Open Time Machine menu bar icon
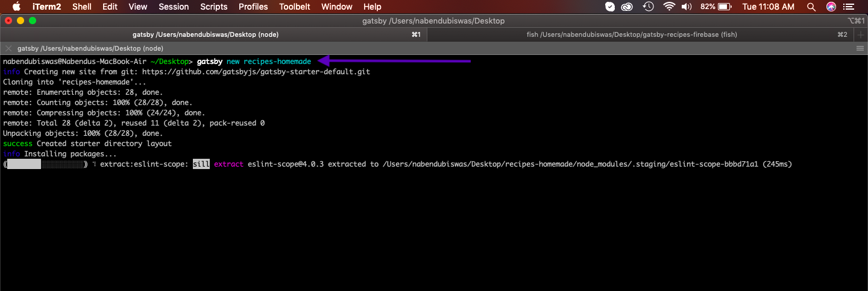The width and height of the screenshot is (868, 291). point(649,7)
